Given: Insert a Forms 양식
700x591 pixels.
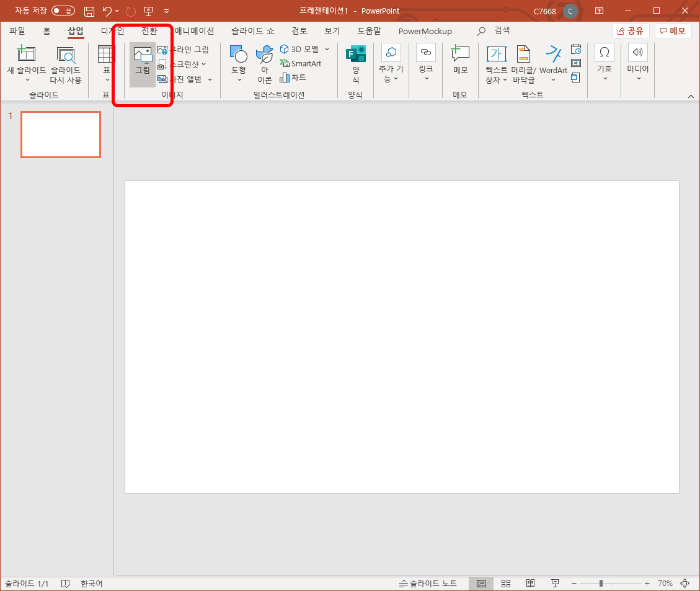Looking at the screenshot, I should [x=356, y=64].
